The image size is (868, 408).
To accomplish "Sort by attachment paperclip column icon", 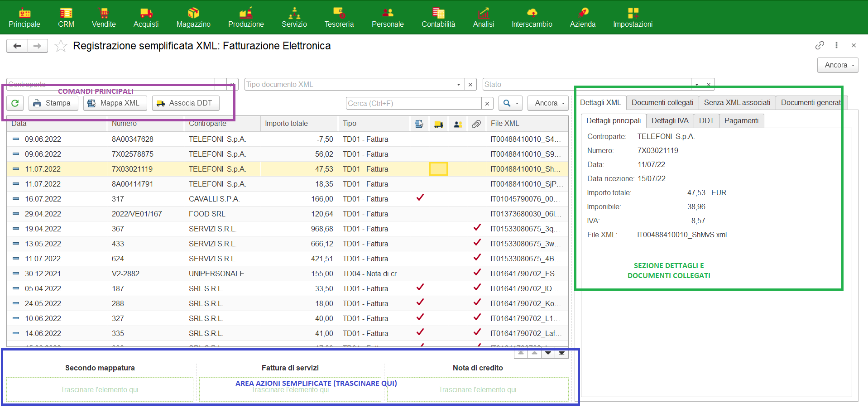I will [x=476, y=124].
